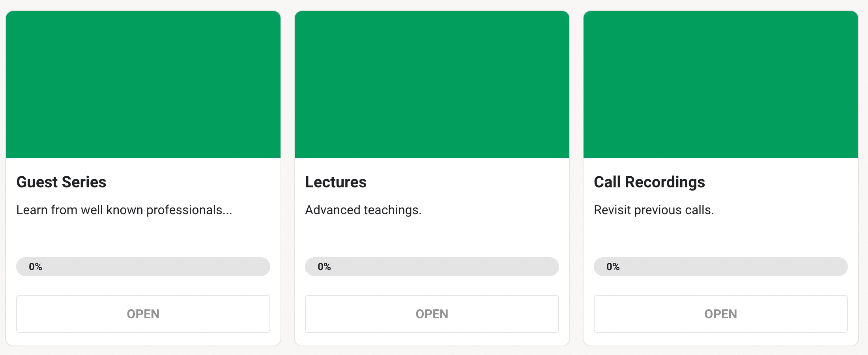Screen dimensions: 868x355
Task: Click the "Advanced teachings." description text
Action: pos(363,210)
